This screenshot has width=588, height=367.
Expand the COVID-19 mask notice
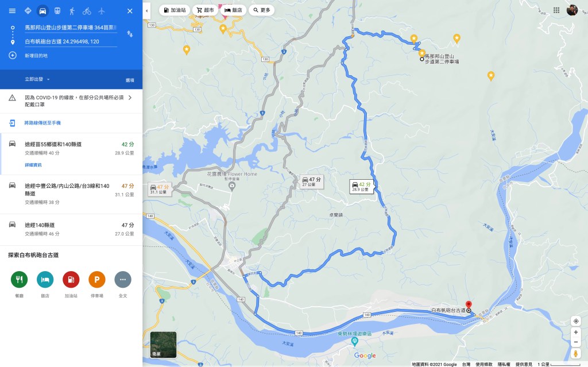71,101
